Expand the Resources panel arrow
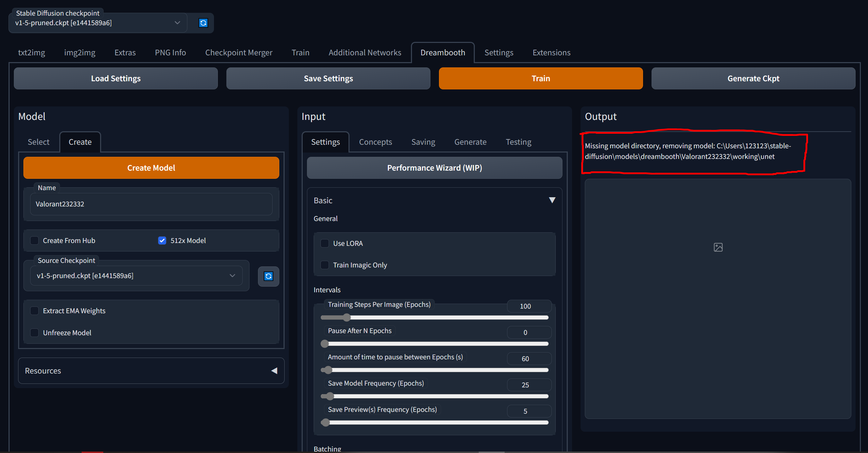 click(274, 371)
